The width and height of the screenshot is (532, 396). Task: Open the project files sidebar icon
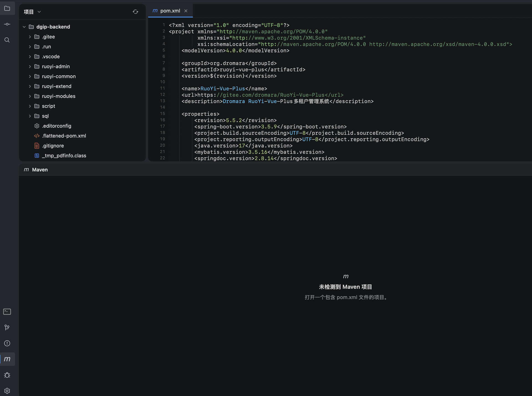(7, 9)
